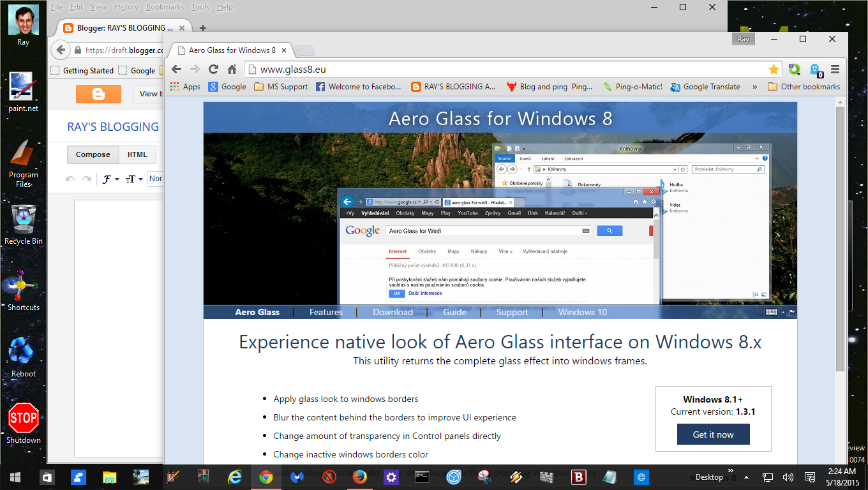This screenshot has height=490, width=868.
Task: Click the Windows Start button
Action: 15,477
